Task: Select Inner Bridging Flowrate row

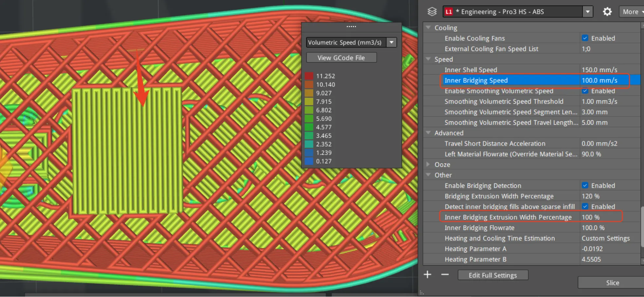Action: [532, 227]
